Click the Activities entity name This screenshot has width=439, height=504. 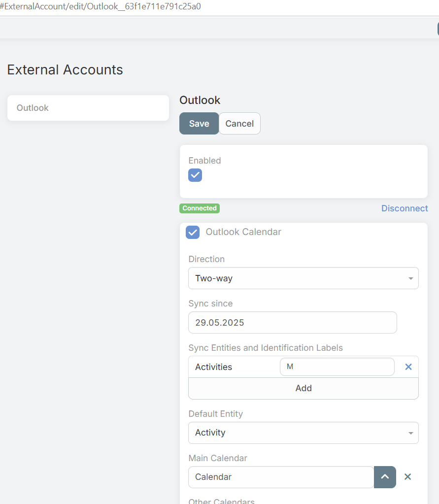[214, 367]
